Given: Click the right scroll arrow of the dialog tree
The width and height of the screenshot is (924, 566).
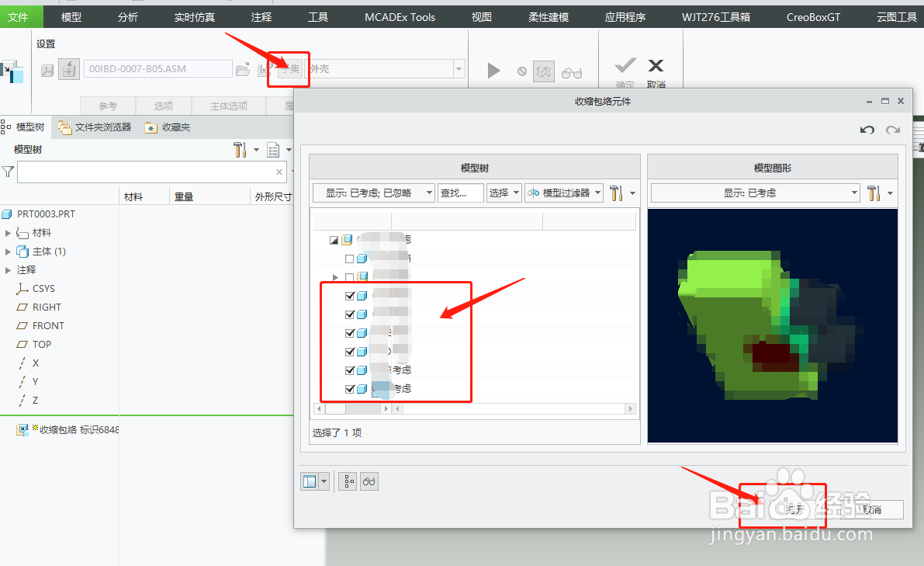Looking at the screenshot, I should click(x=630, y=408).
